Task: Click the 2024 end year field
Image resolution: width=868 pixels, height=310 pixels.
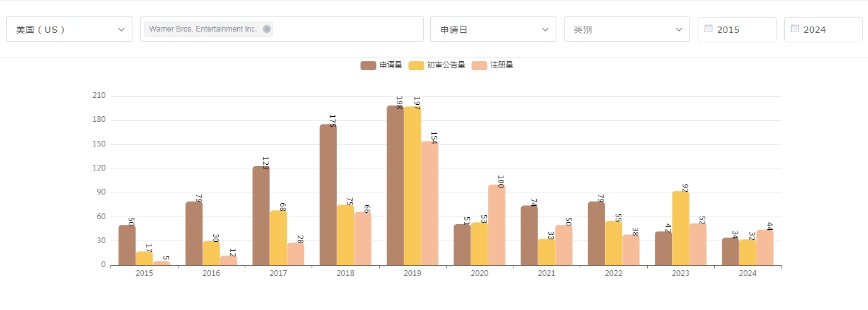Action: pyautogui.click(x=823, y=29)
